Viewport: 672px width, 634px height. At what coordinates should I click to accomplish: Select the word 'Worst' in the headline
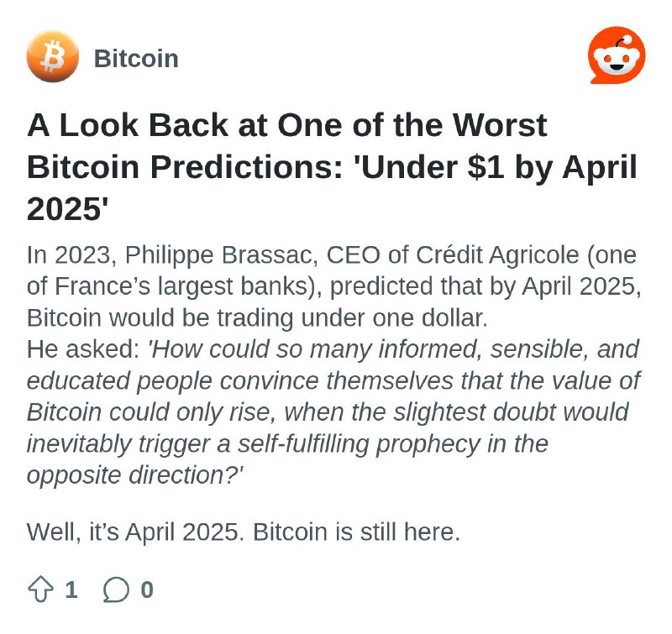[x=500, y=125]
